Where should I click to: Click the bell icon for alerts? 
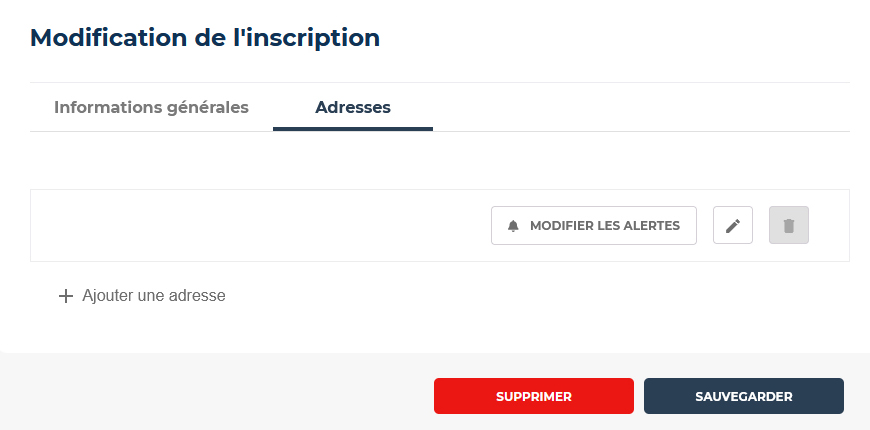click(x=513, y=226)
